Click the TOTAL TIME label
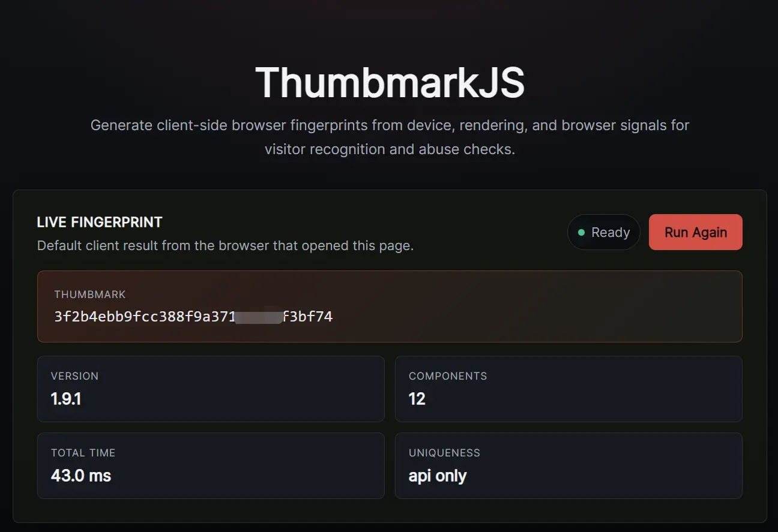This screenshot has height=532, width=778. 83,453
